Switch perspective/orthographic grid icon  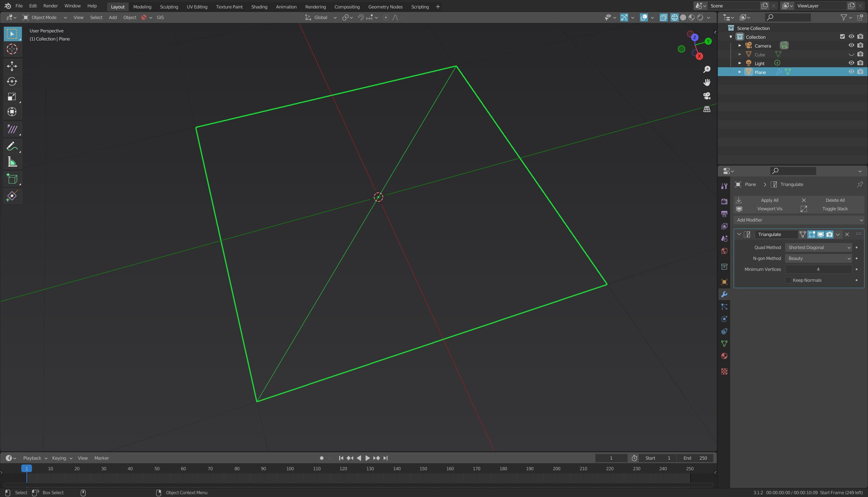point(707,109)
